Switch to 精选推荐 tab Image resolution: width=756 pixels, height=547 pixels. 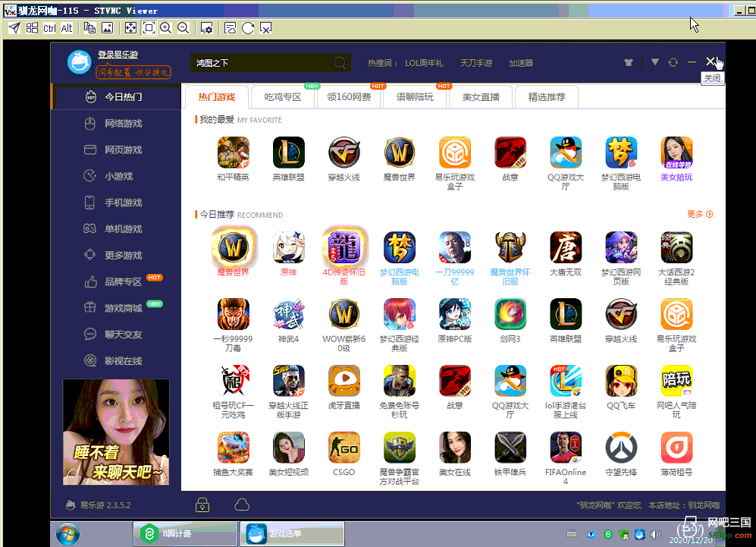click(x=547, y=97)
